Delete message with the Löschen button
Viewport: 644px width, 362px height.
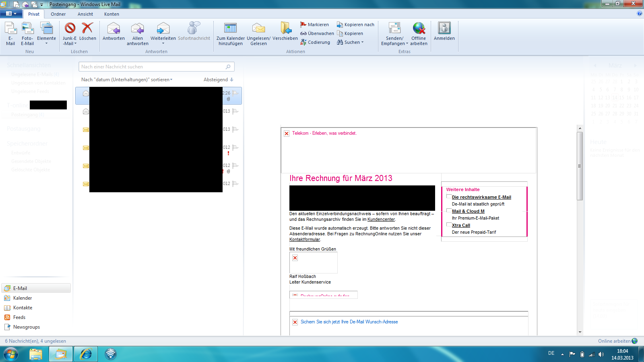(x=87, y=31)
